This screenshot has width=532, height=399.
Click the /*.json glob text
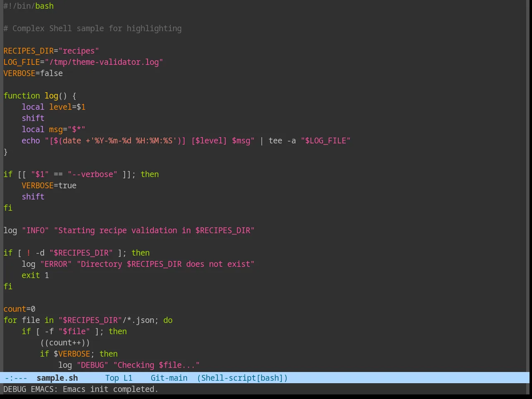(x=138, y=320)
